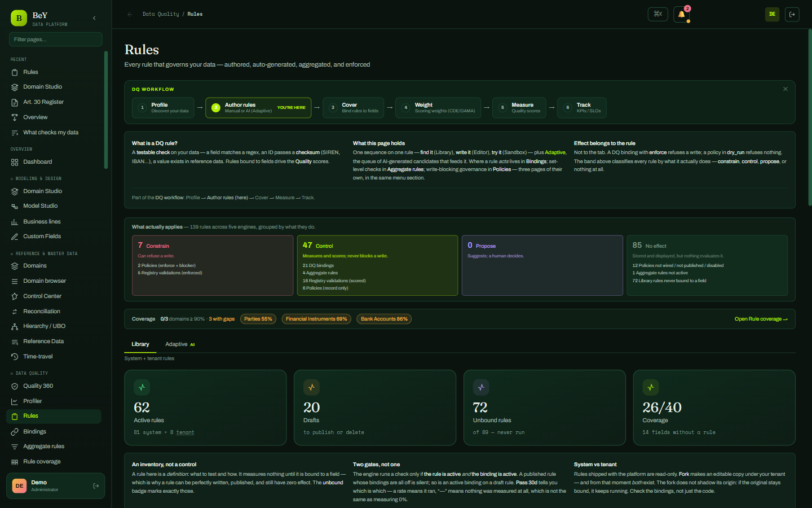Open Dashboard icon in sidebar

click(x=15, y=162)
